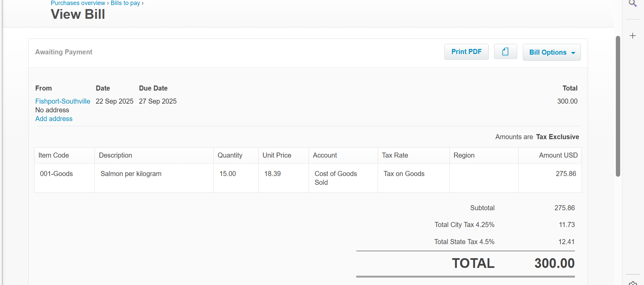Open the Fishport-Southville contact link
The height and width of the screenshot is (285, 644).
(63, 101)
